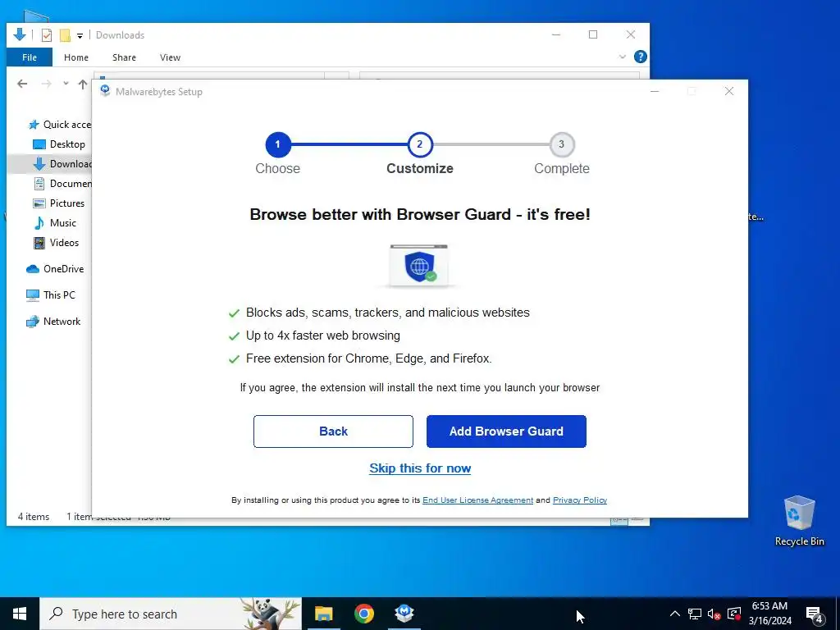This screenshot has height=630, width=840.
Task: Open Explorer Help question mark icon
Action: pos(640,57)
